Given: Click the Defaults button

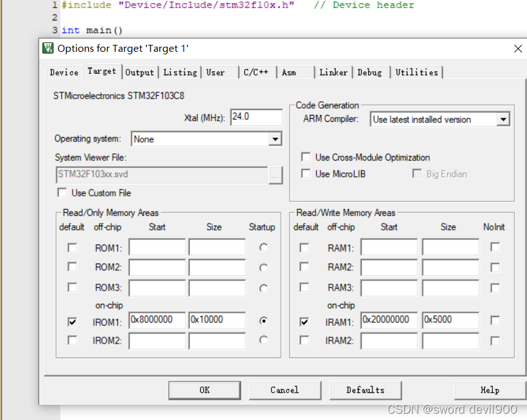Looking at the screenshot, I should click(365, 390).
